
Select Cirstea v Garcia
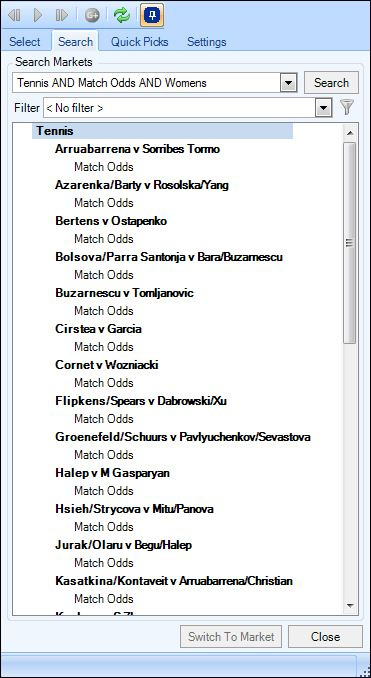coord(99,329)
